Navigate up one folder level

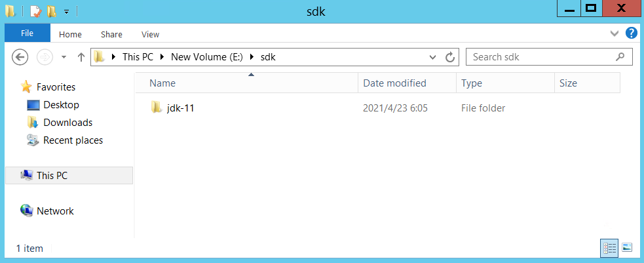[x=81, y=57]
